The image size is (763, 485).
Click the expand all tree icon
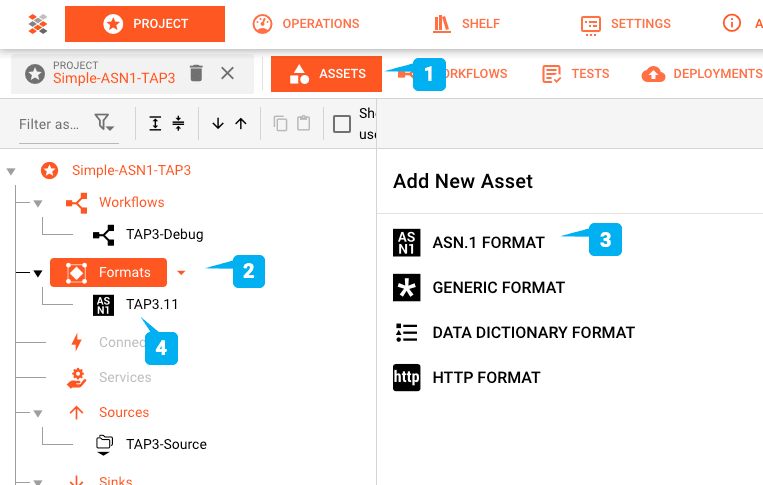155,124
